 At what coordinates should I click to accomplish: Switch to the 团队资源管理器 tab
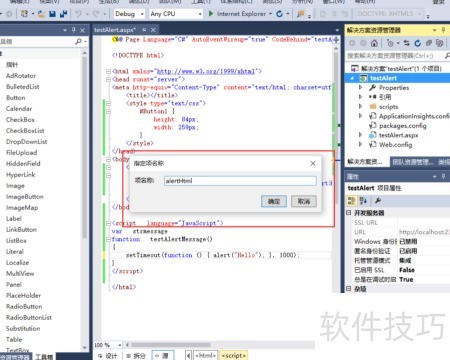click(413, 162)
